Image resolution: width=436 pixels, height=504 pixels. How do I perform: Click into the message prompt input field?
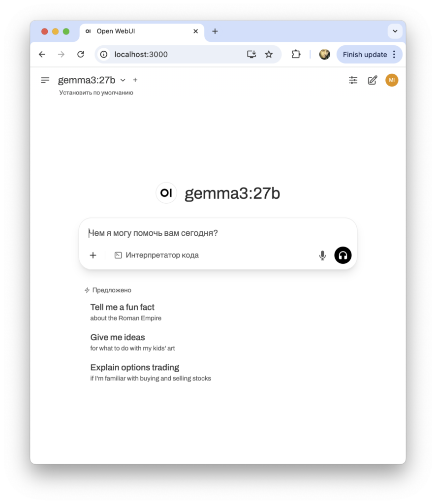(x=218, y=233)
